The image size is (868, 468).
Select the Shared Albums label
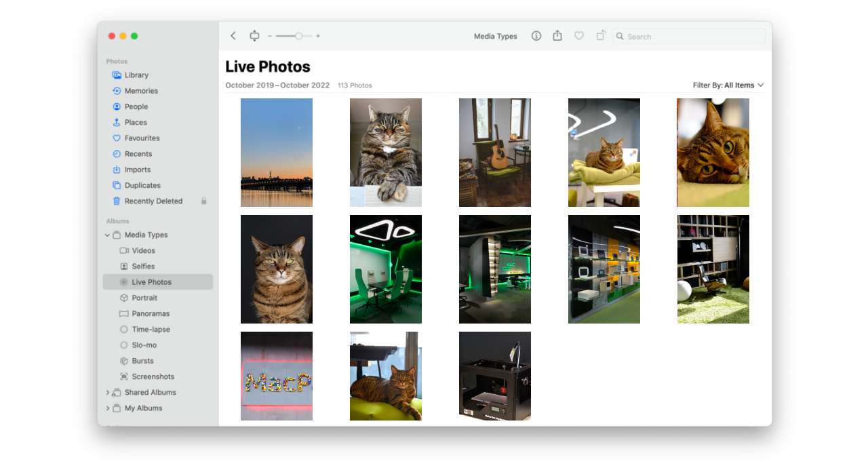(150, 393)
